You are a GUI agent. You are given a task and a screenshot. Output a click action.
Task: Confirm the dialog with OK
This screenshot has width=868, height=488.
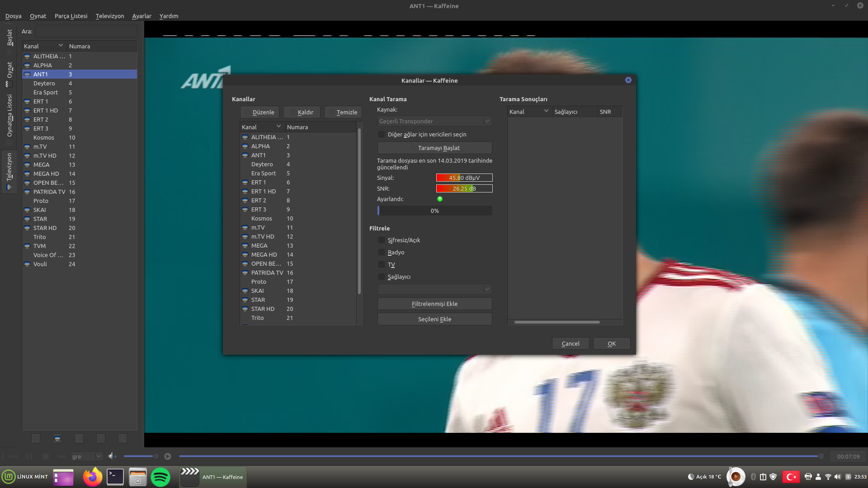(612, 343)
